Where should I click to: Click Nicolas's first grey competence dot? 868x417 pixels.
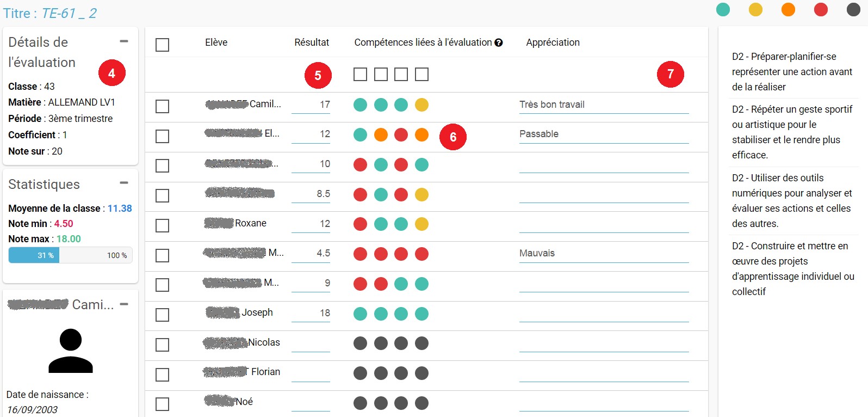click(360, 343)
